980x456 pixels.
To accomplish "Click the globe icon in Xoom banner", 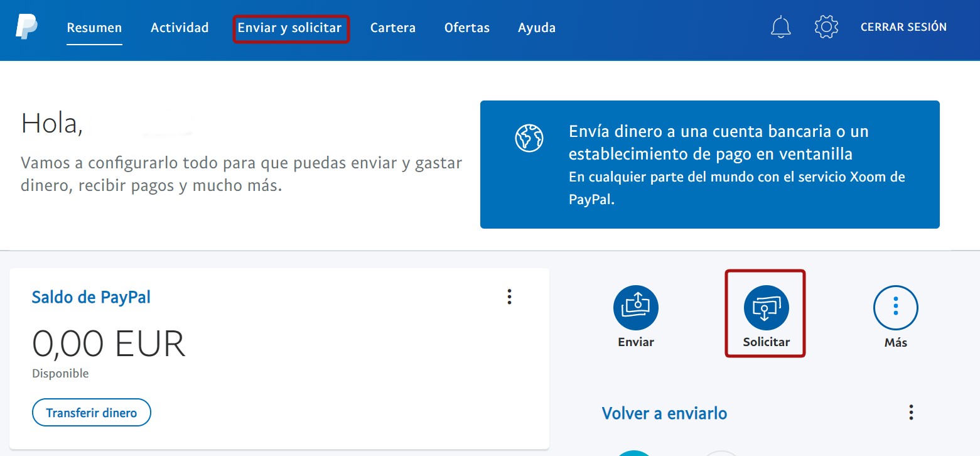I will [529, 138].
